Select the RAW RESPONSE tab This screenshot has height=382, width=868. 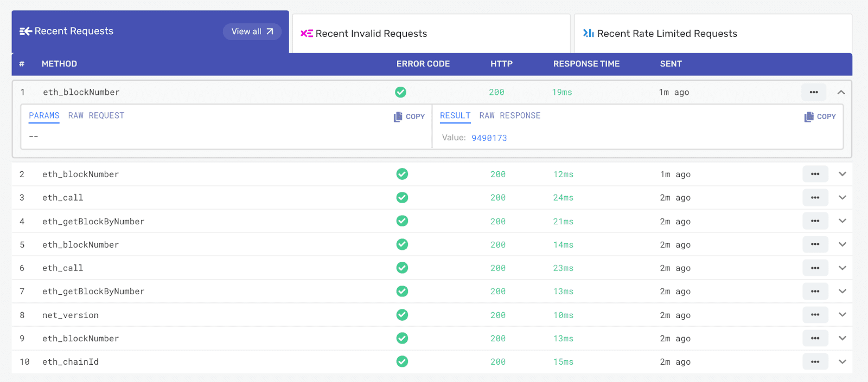pos(509,115)
